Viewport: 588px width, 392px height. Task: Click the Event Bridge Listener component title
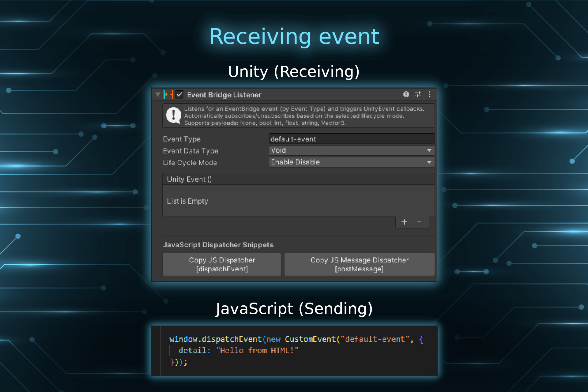pyautogui.click(x=224, y=95)
